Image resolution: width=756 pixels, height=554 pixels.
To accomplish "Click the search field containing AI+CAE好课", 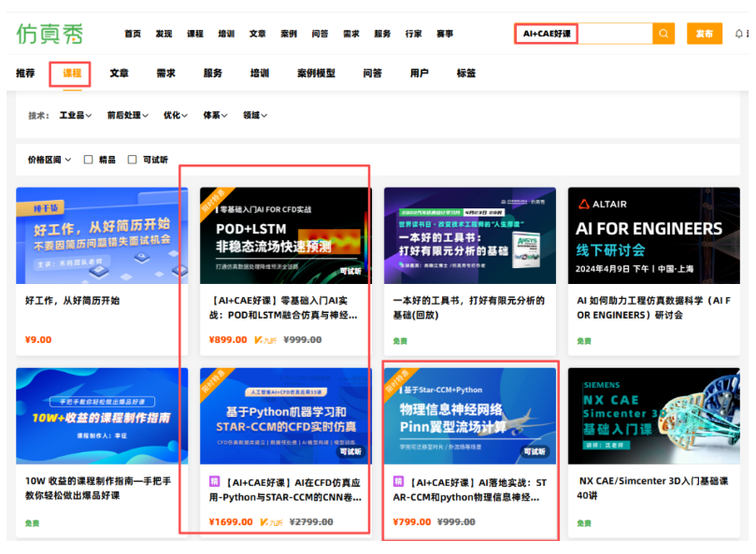I will (584, 34).
